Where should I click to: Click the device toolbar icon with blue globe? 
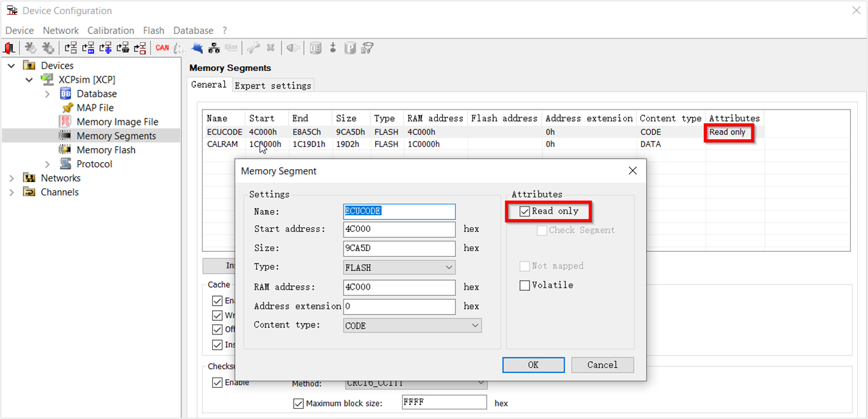[106, 48]
